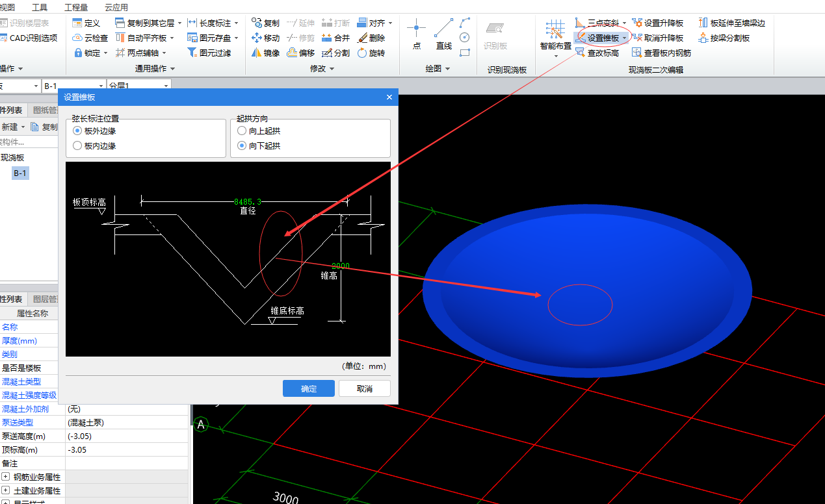The image size is (825, 504).
Task: Select 板外边缘 radio option
Action: pos(95,131)
